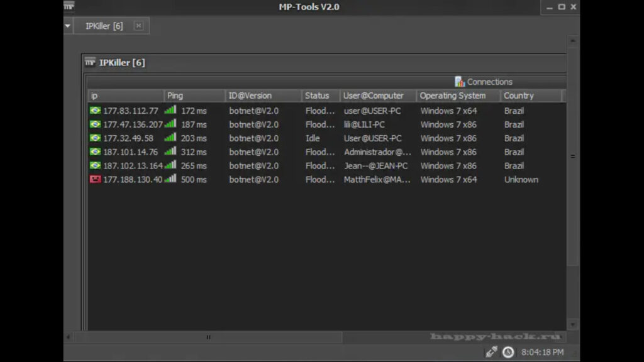Click the 172 ms ping value
Screen dimensions: 644x362
coord(194,111)
